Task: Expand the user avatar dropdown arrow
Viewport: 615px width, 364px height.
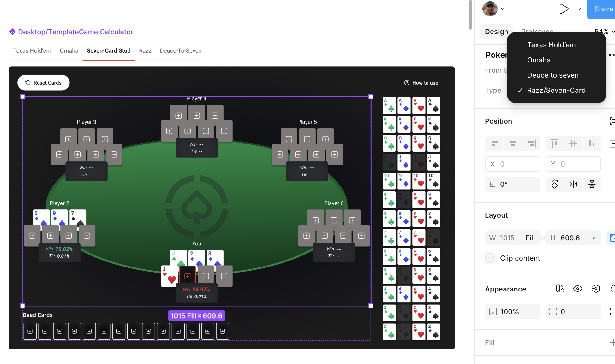Action: pos(503,9)
